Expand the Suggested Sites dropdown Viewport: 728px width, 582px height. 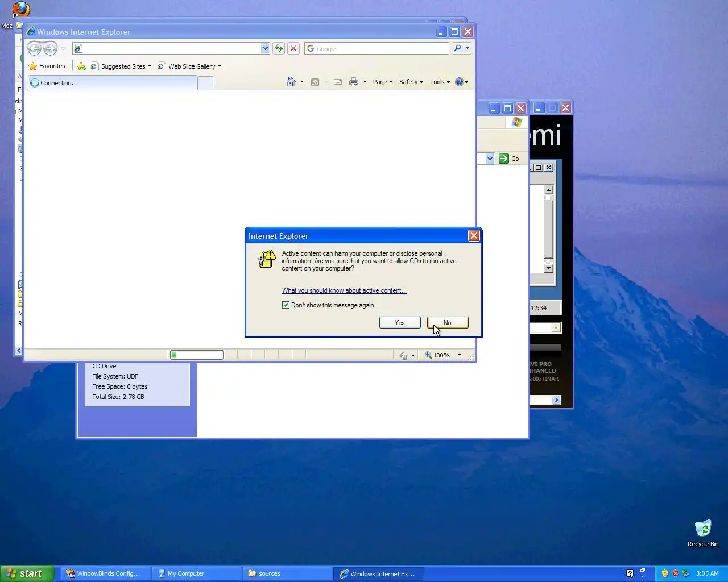(x=150, y=66)
